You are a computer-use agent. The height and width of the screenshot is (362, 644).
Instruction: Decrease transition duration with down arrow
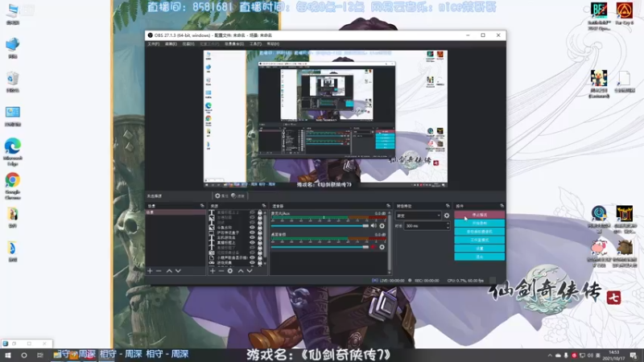coord(448,228)
